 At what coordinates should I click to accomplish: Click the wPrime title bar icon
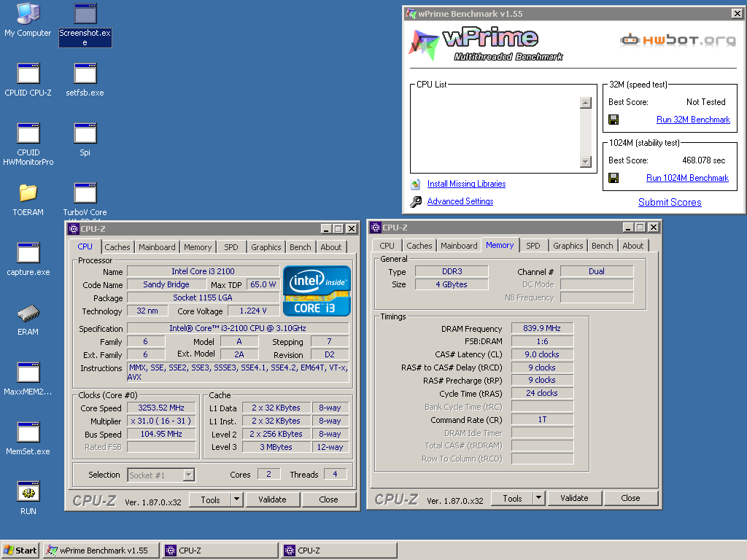coord(411,13)
